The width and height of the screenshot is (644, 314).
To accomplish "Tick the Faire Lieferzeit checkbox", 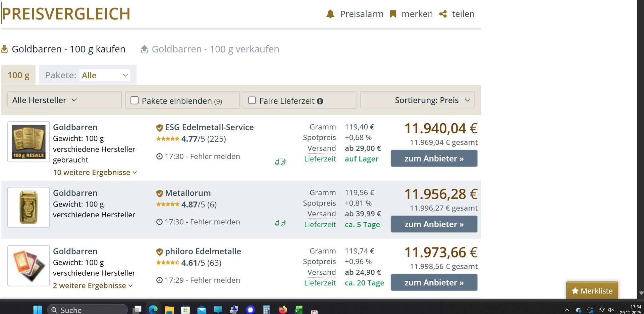I will point(252,100).
